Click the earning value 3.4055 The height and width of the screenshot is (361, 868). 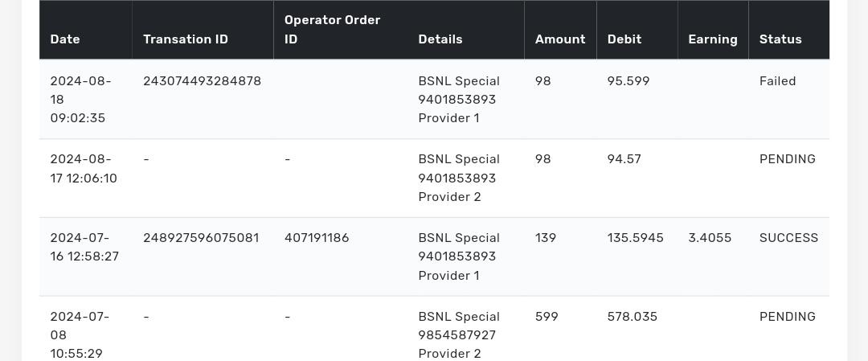click(710, 238)
